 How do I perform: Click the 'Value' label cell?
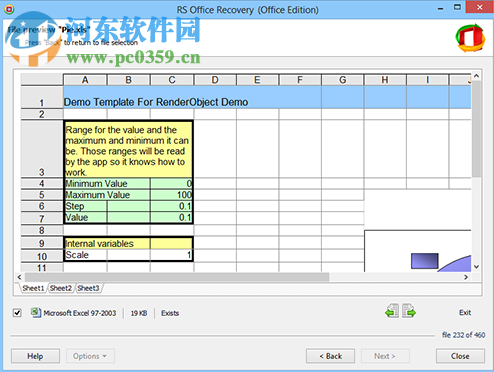click(85, 218)
